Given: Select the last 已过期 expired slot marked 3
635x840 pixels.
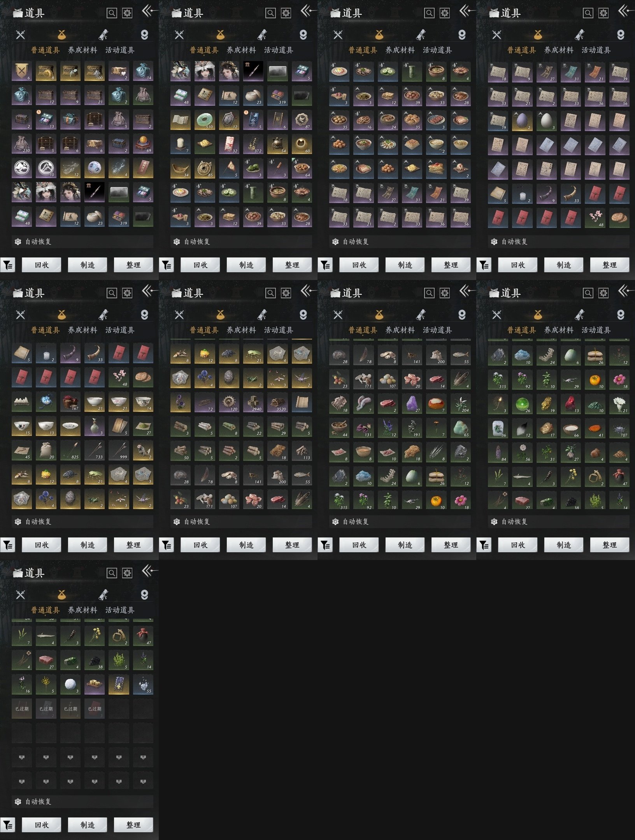Looking at the screenshot, I should point(94,709).
